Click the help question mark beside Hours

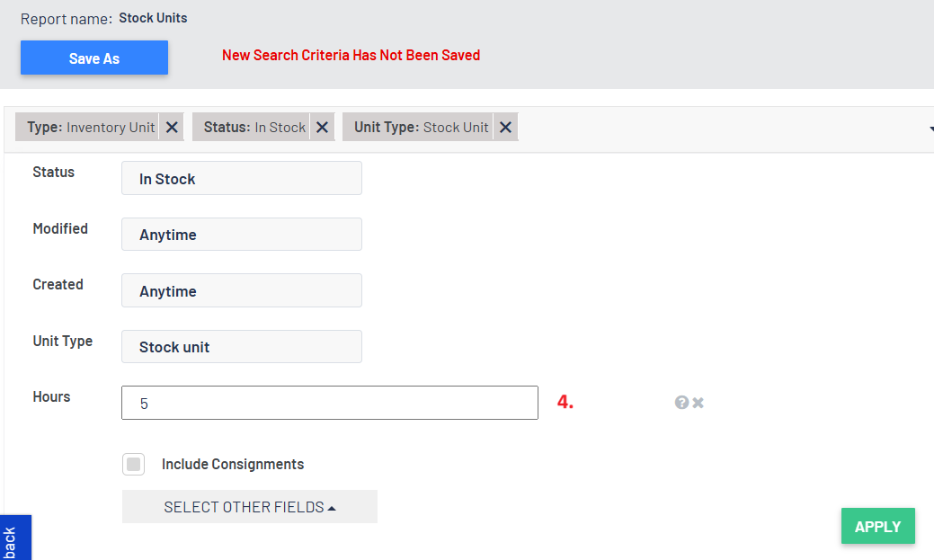click(x=681, y=403)
